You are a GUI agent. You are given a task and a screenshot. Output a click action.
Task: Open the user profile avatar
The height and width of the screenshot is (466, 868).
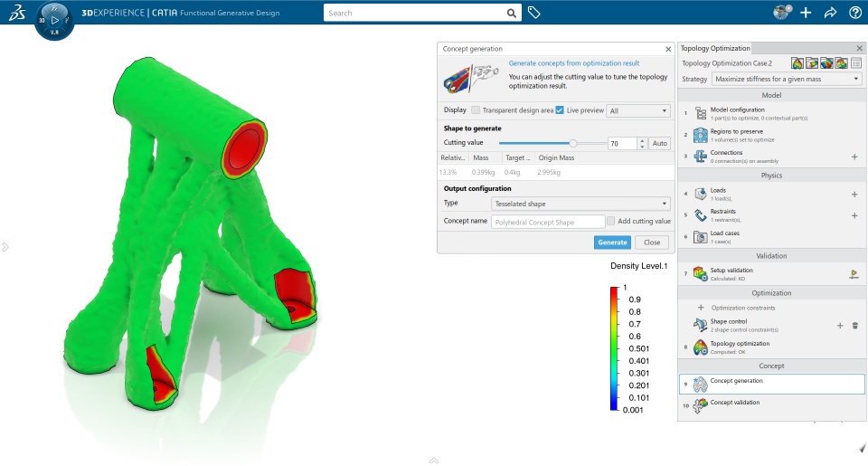coord(782,12)
